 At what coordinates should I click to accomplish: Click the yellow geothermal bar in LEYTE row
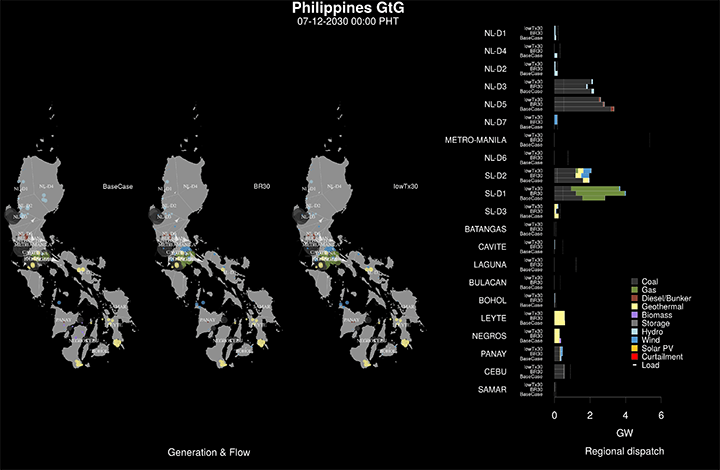click(560, 318)
